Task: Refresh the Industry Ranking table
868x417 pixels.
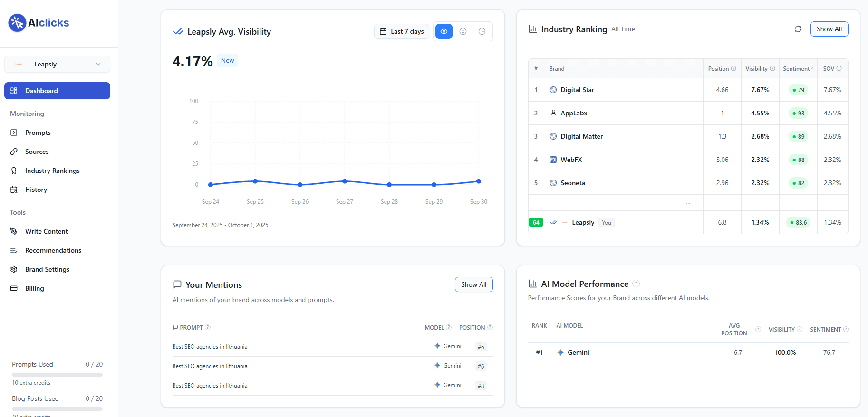Action: [x=798, y=29]
